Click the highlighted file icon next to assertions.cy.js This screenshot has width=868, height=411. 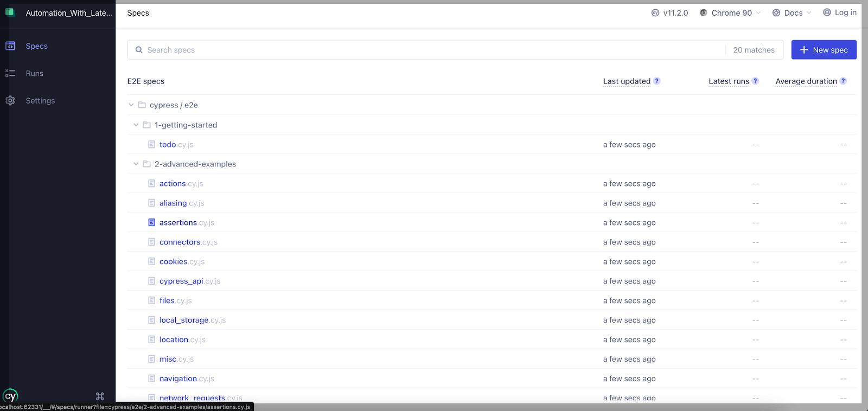coord(152,222)
